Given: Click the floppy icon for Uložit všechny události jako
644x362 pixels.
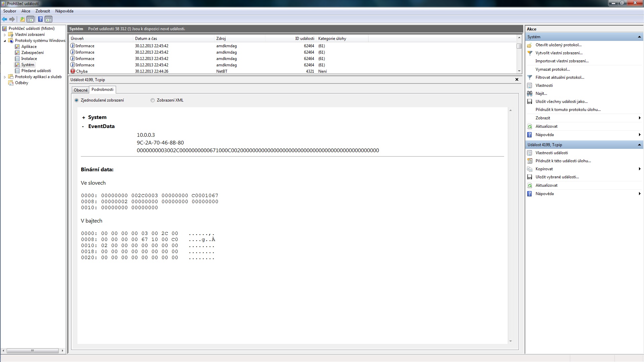Looking at the screenshot, I should click(x=530, y=102).
